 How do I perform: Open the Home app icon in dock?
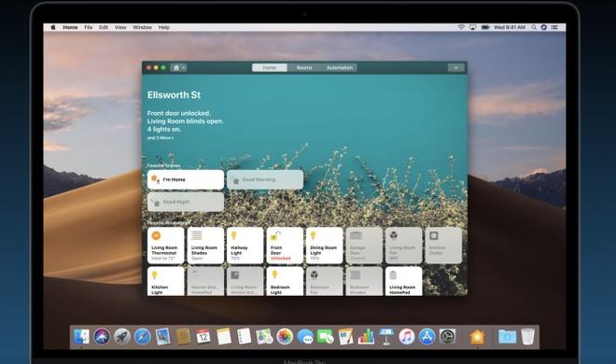coord(477,337)
